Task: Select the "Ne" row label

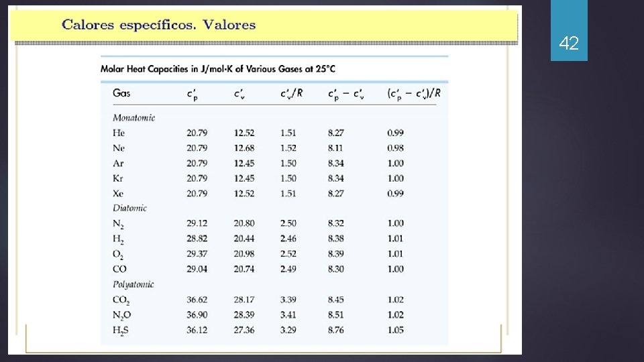Action: [x=119, y=148]
